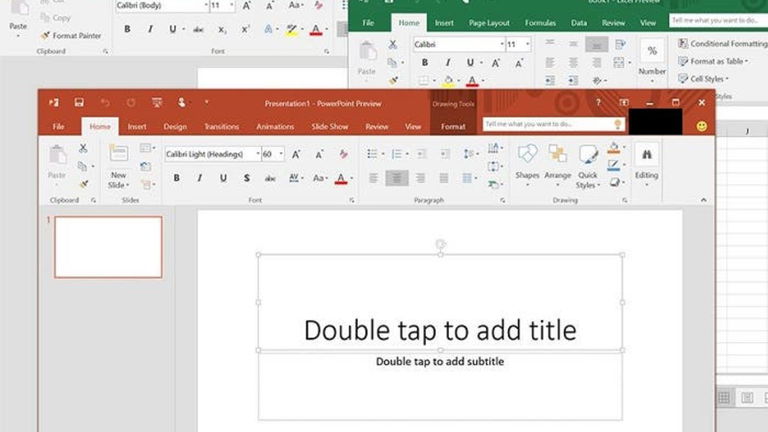Click Undo arrow in PowerPoint title bar

pos(105,102)
